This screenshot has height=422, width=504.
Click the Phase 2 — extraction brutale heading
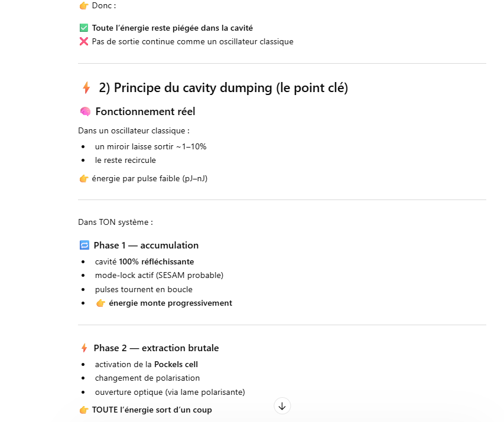tap(156, 348)
